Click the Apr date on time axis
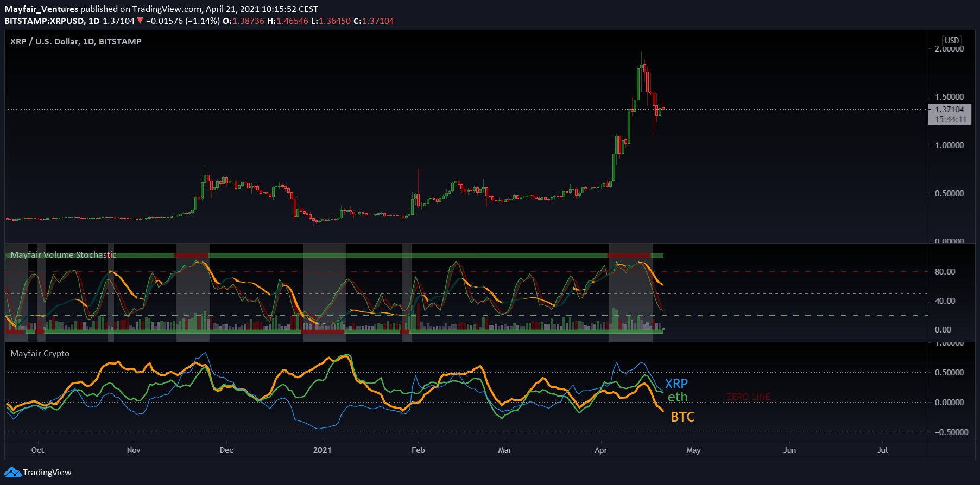 tap(600, 450)
